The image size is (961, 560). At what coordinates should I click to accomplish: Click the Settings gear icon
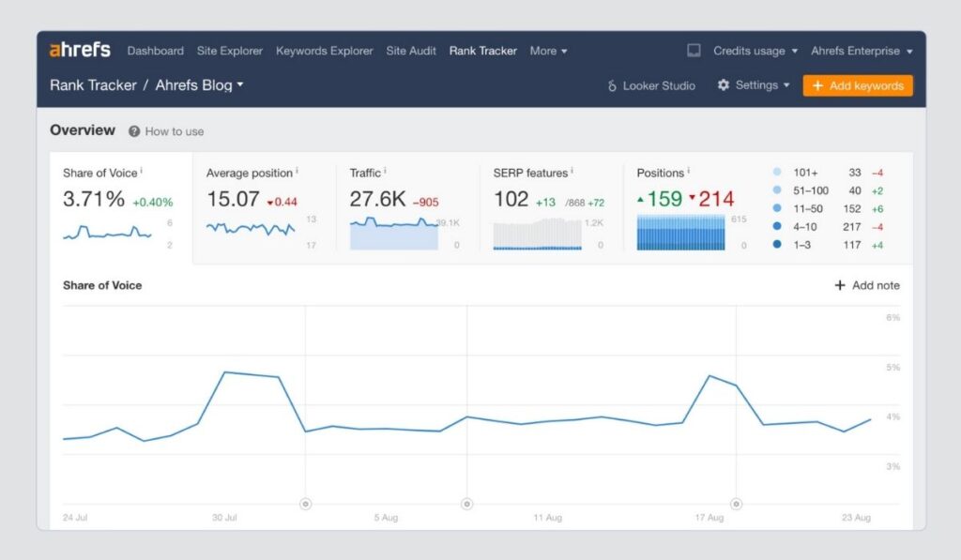click(x=724, y=85)
